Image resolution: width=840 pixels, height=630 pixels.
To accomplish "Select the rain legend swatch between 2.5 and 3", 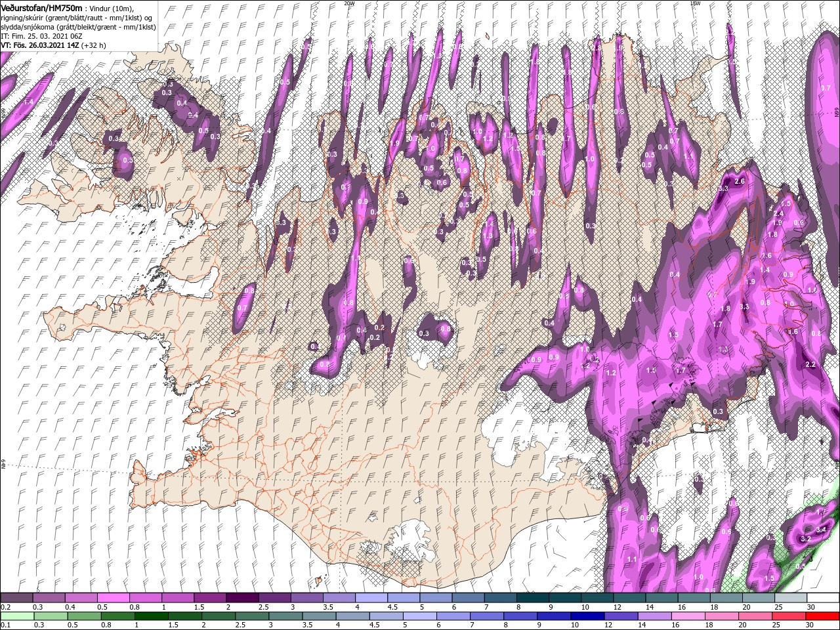I will click(252, 617).
